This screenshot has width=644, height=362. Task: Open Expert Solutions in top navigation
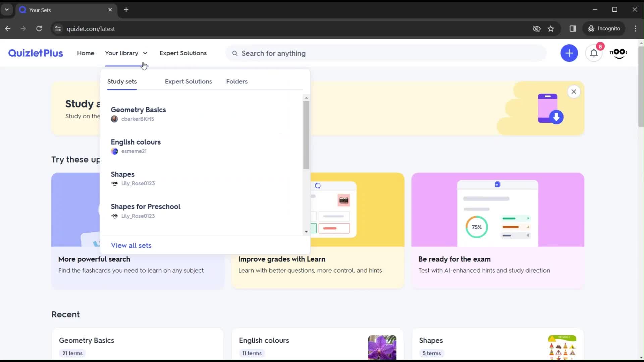pos(183,53)
